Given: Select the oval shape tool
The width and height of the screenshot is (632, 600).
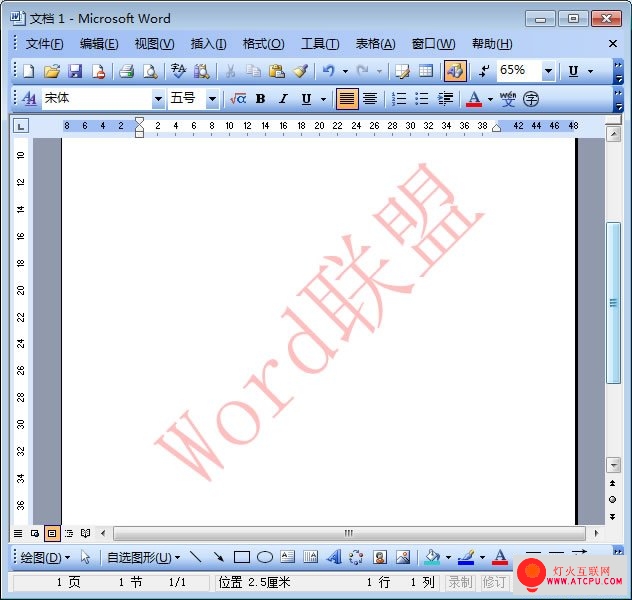Looking at the screenshot, I should (x=265, y=557).
